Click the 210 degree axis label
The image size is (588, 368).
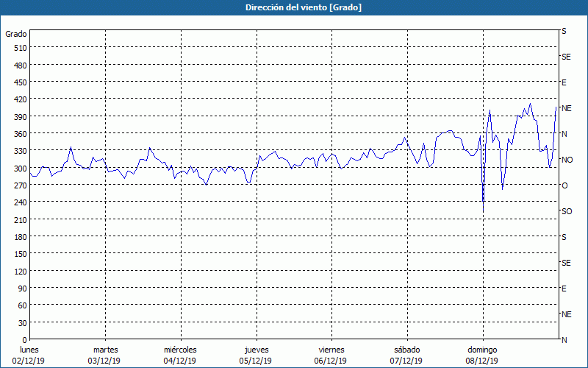(x=21, y=219)
